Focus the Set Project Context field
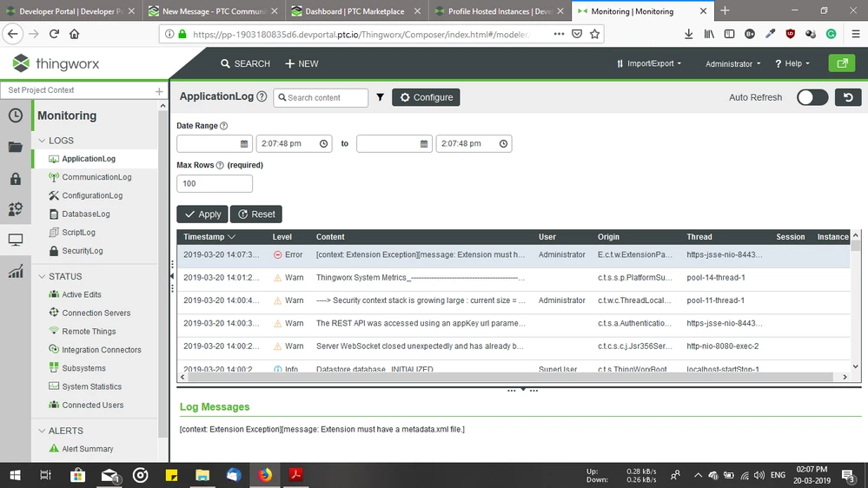This screenshot has width=868, height=488. click(x=77, y=90)
